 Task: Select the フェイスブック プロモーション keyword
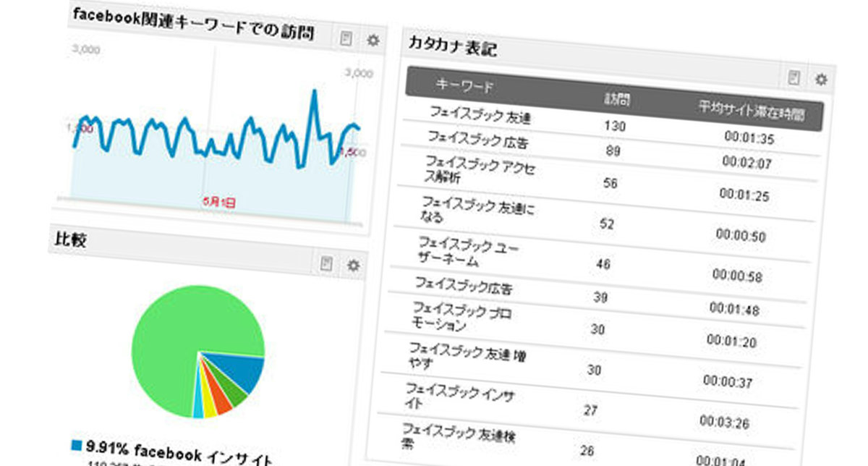tap(462, 316)
